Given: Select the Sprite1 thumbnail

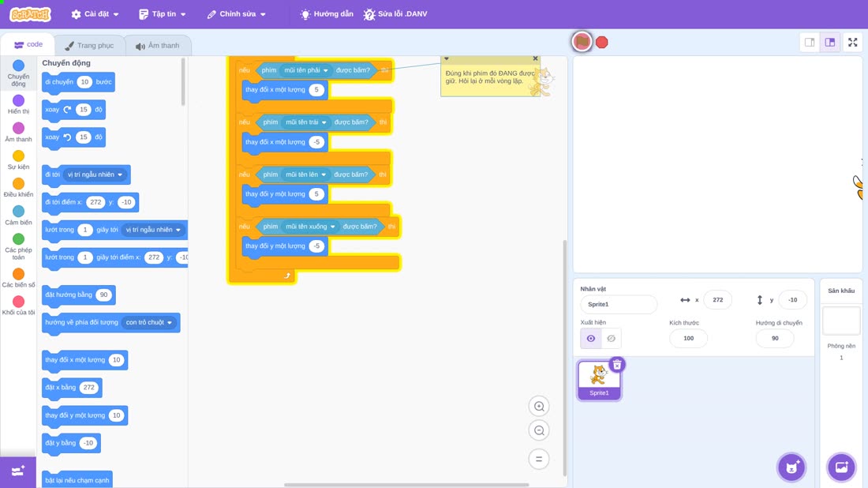Looking at the screenshot, I should [x=599, y=380].
